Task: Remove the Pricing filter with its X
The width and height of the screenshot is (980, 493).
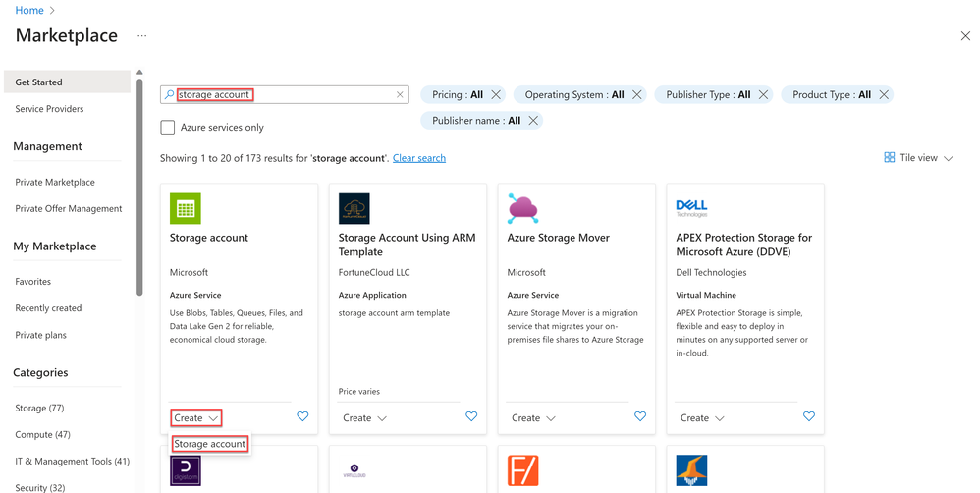Action: [x=496, y=95]
